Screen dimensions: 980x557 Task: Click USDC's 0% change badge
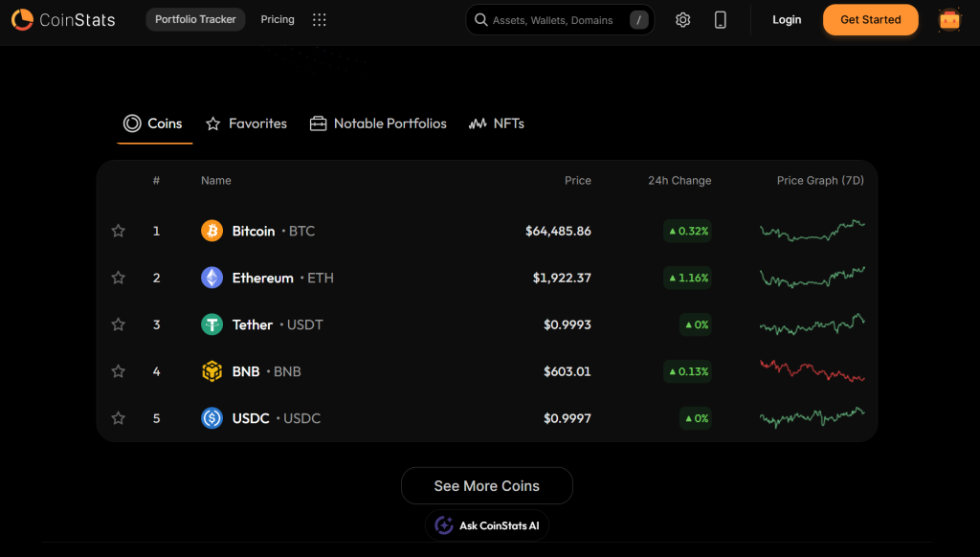tap(696, 418)
